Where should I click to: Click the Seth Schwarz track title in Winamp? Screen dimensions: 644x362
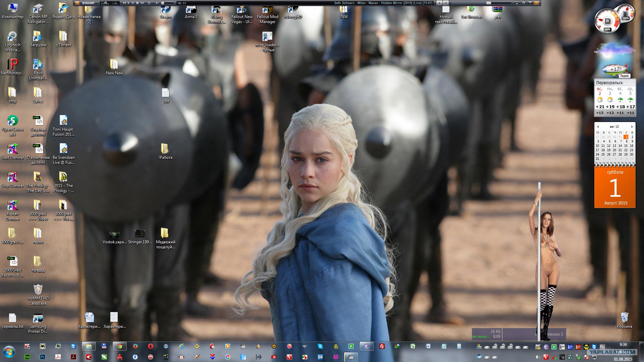[383, 3]
